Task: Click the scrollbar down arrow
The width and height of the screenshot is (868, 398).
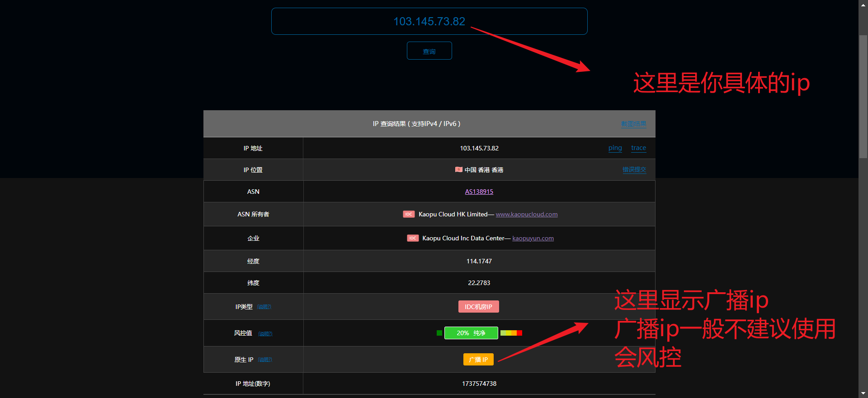Action: pyautogui.click(x=863, y=393)
